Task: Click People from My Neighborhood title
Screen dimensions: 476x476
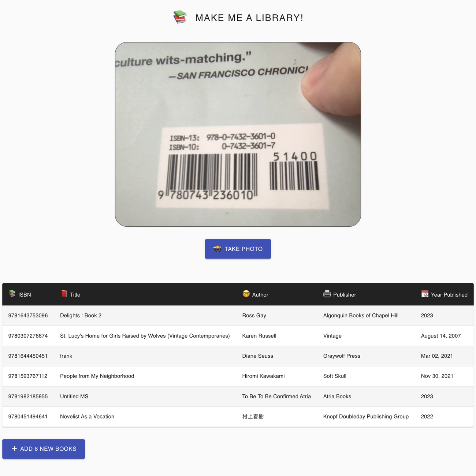Action: coord(97,376)
